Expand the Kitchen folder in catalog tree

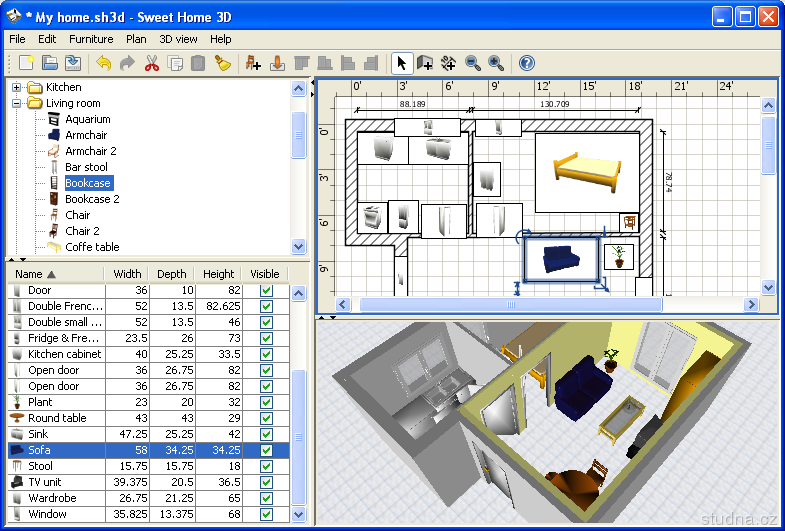tap(17, 87)
